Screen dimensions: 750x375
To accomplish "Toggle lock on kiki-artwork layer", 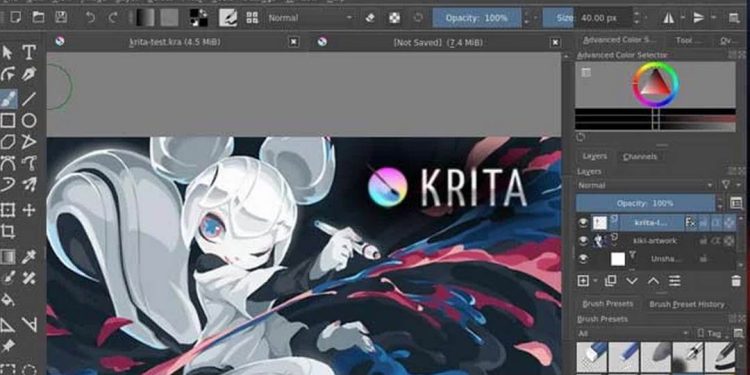I will pos(704,241).
